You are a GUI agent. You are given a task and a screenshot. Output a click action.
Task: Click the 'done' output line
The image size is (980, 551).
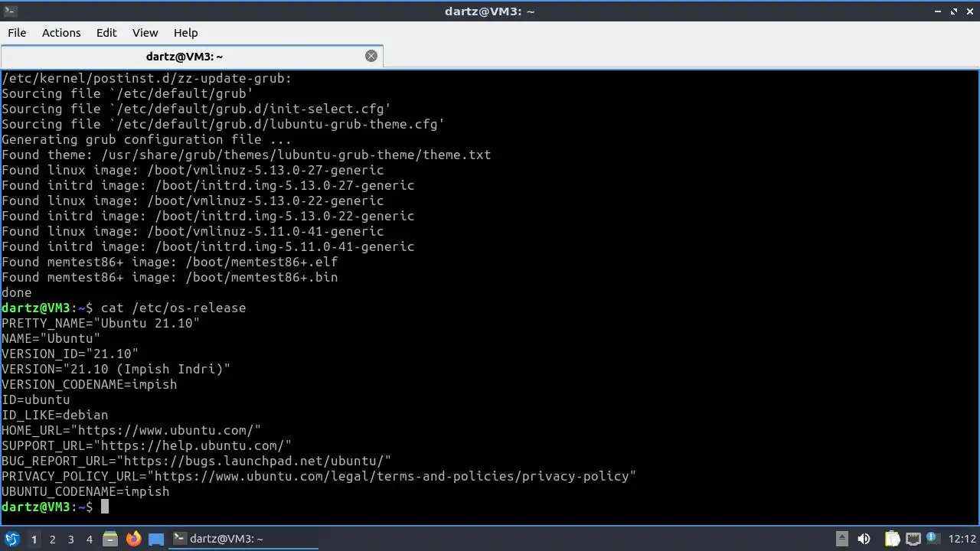(16, 292)
